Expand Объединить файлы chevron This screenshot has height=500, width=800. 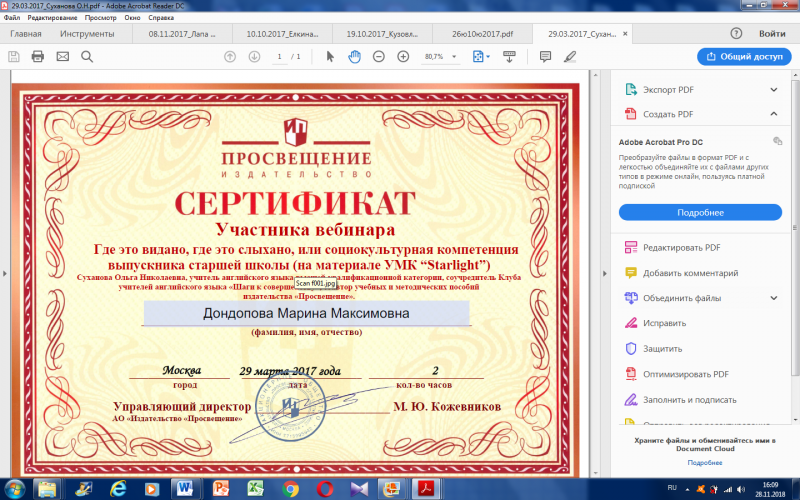coord(774,298)
